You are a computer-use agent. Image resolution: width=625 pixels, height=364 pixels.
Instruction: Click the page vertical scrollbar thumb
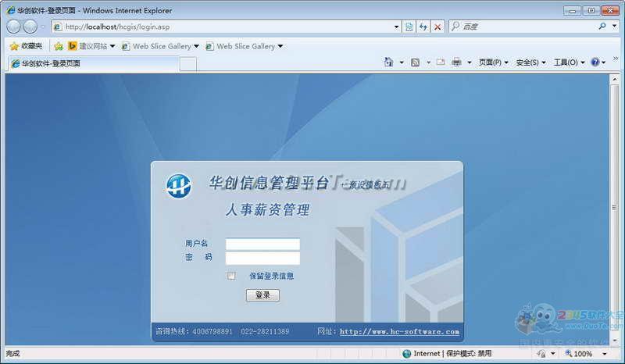[x=614, y=207]
